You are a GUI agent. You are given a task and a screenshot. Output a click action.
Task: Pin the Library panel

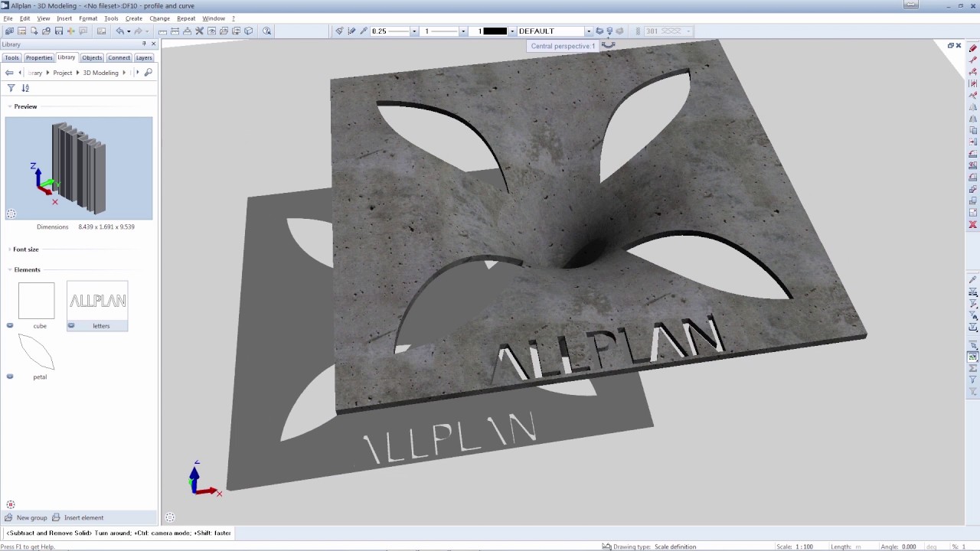pos(144,44)
